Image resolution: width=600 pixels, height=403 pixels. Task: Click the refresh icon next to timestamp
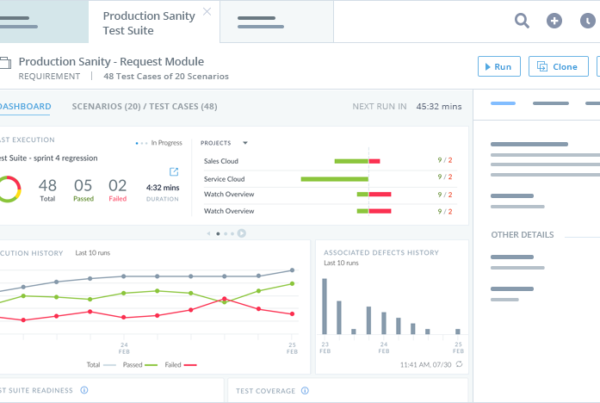pos(459,364)
